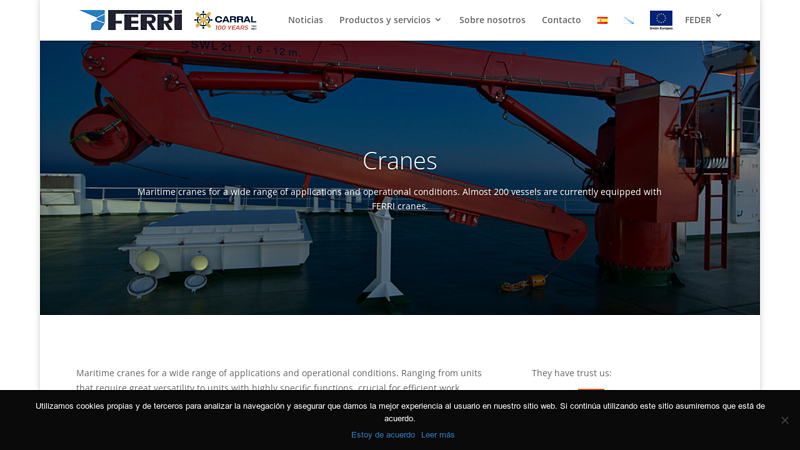Click the FERRI logo

[131, 20]
